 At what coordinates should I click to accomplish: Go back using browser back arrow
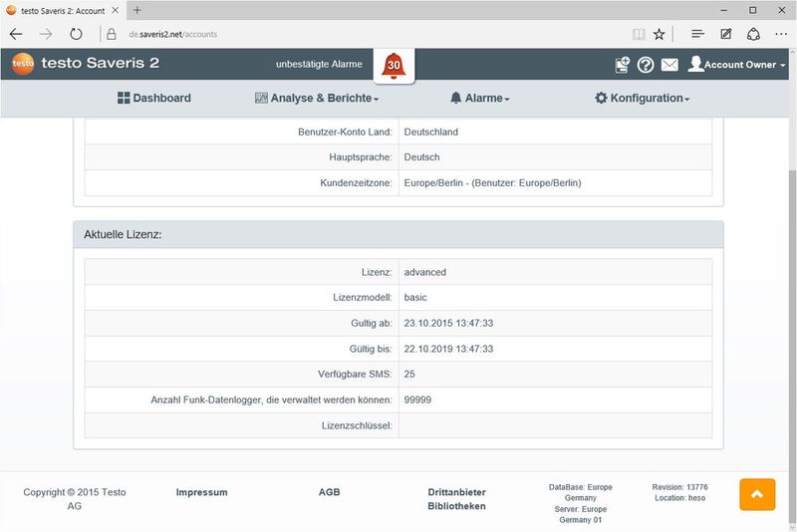tap(16, 34)
